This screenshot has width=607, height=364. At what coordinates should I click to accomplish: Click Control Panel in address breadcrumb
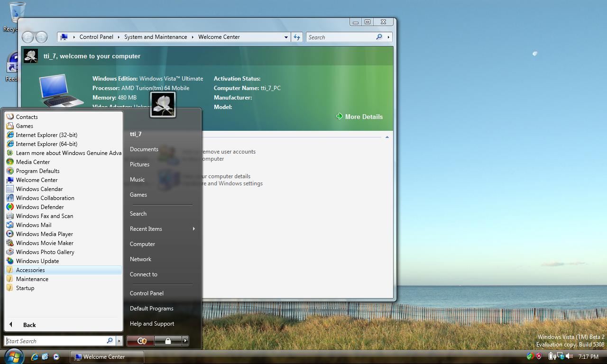(96, 37)
